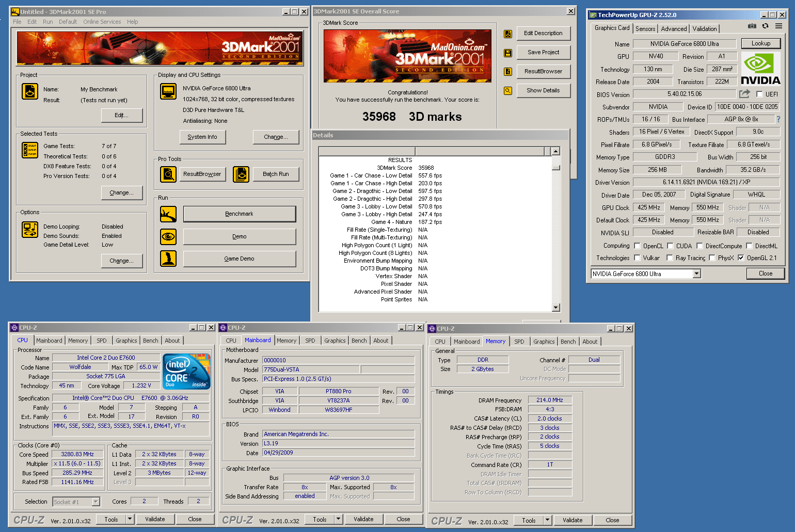
Task: Open Bench tab in CPU-Z Mainboard window
Action: coord(359,341)
